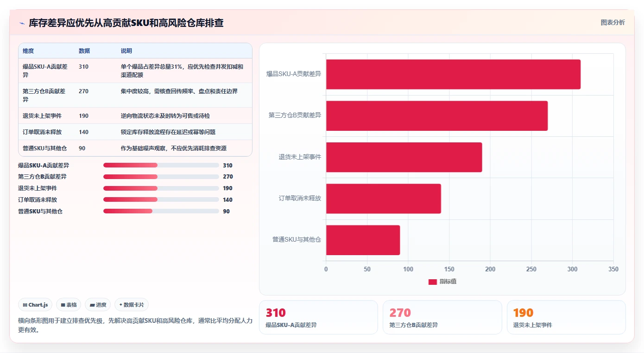Select the 进度 tag chip

[98, 305]
